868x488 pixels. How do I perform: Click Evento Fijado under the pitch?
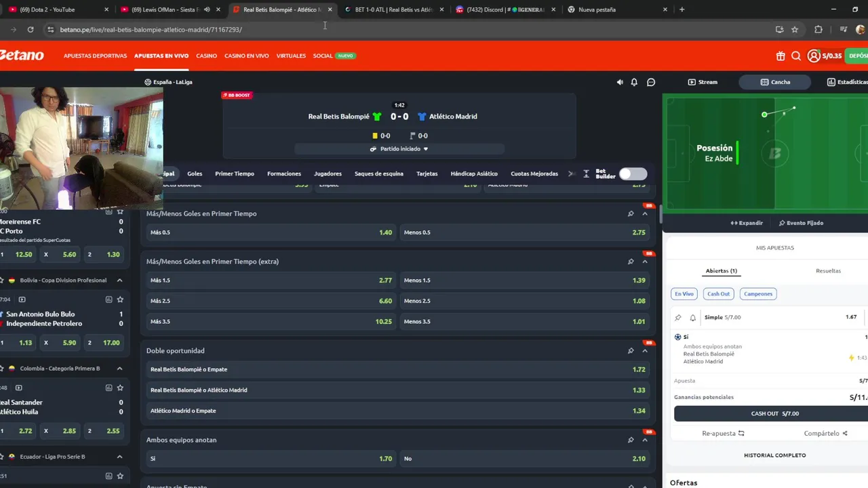[801, 223]
